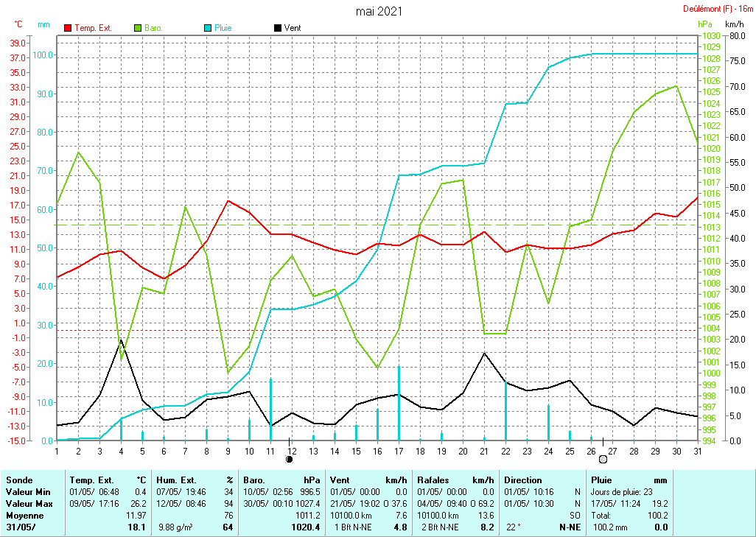Click the hPa unit label at top right
756x537 pixels.
point(704,25)
